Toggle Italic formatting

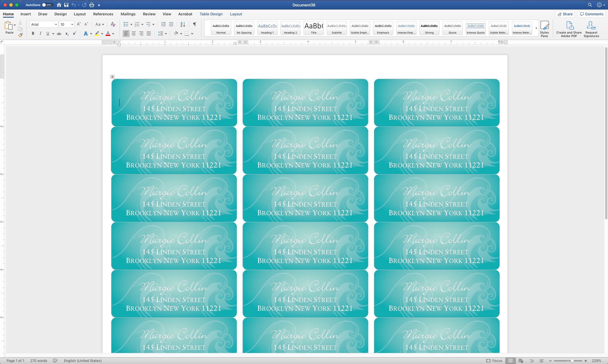(40, 34)
